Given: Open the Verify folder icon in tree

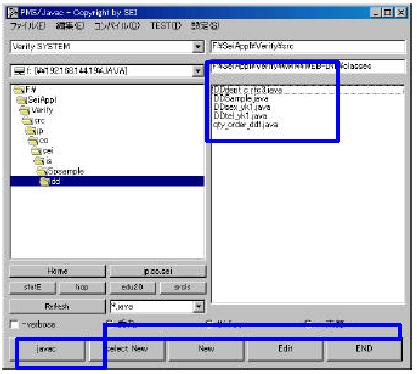Looking at the screenshot, I should 25,110.
